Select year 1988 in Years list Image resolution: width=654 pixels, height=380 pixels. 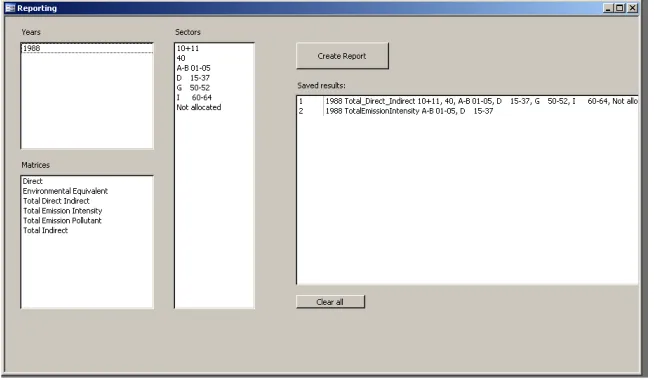click(x=87, y=48)
